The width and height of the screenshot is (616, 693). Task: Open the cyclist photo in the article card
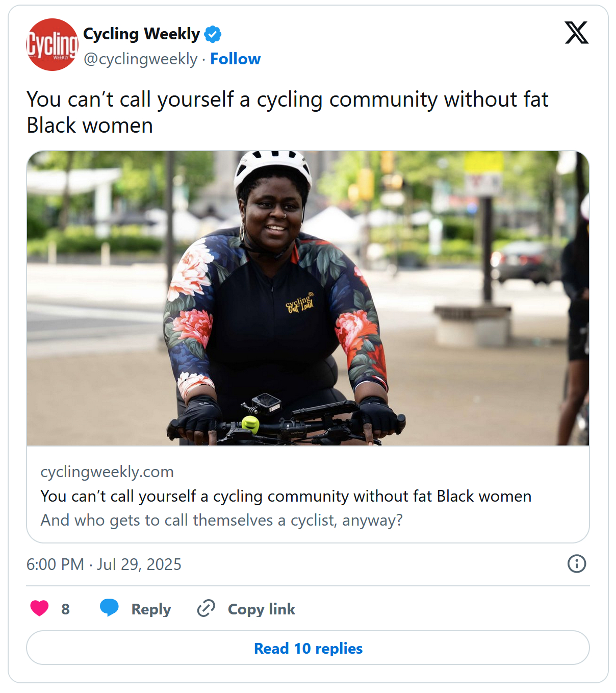[x=308, y=298]
